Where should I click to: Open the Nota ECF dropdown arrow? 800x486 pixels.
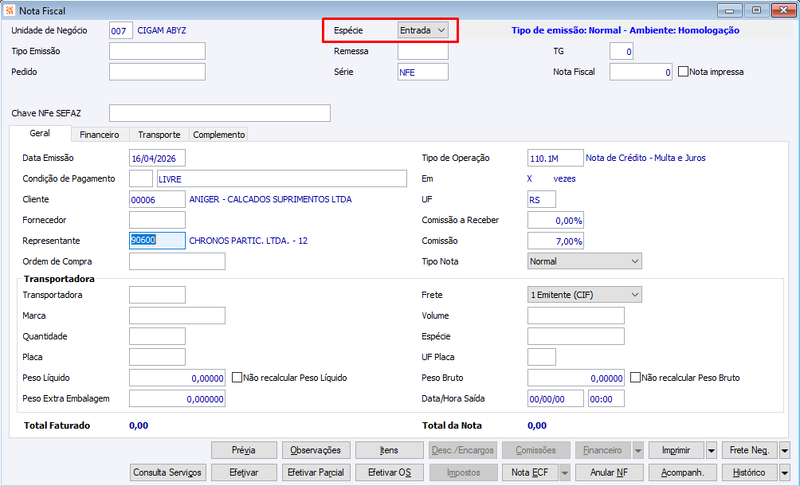pyautogui.click(x=564, y=473)
